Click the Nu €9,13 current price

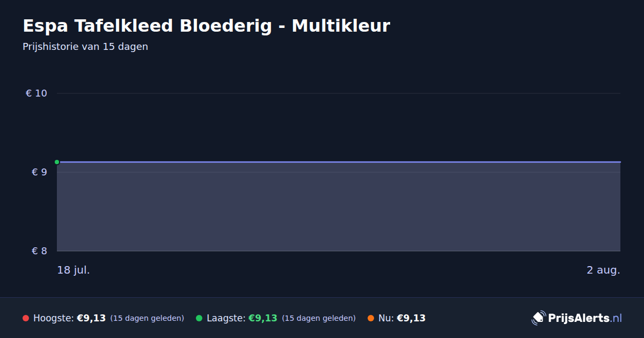pyautogui.click(x=411, y=318)
